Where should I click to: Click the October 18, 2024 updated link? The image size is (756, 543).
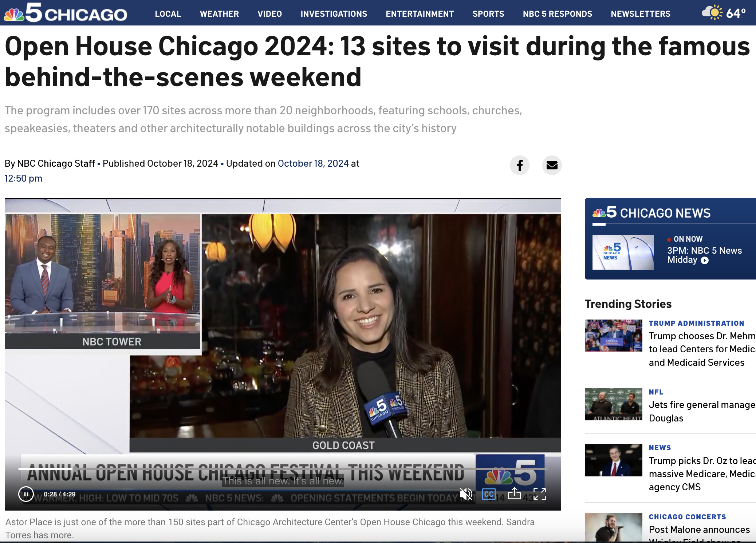pyautogui.click(x=313, y=163)
